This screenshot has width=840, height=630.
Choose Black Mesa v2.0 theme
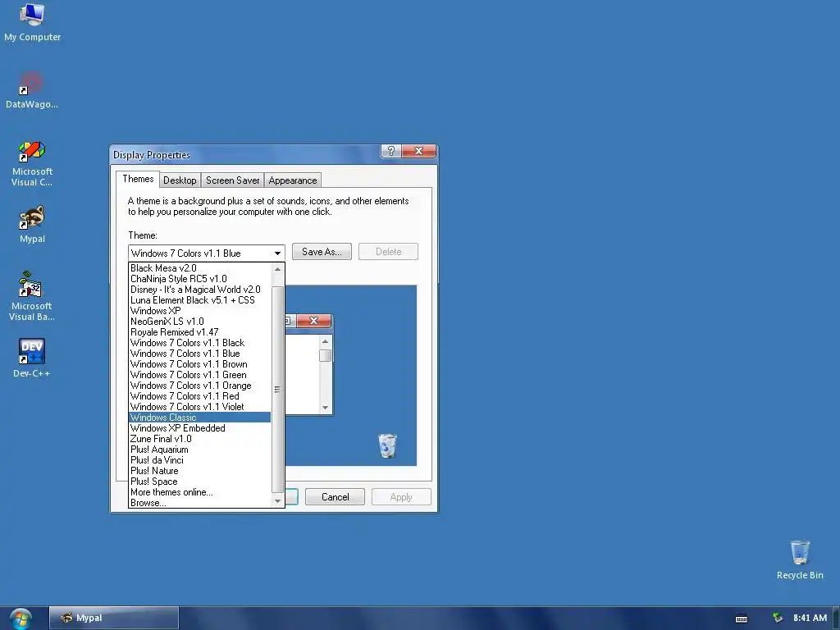tap(200, 268)
